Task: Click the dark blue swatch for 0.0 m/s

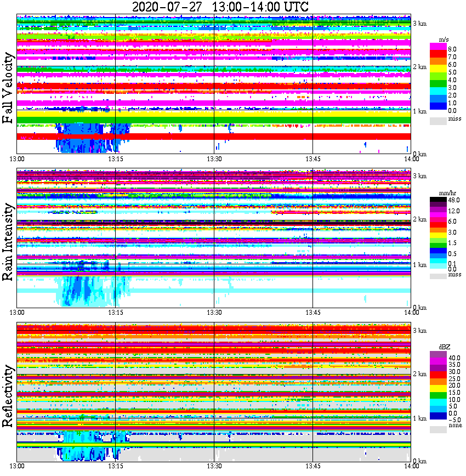Action: coord(438,106)
